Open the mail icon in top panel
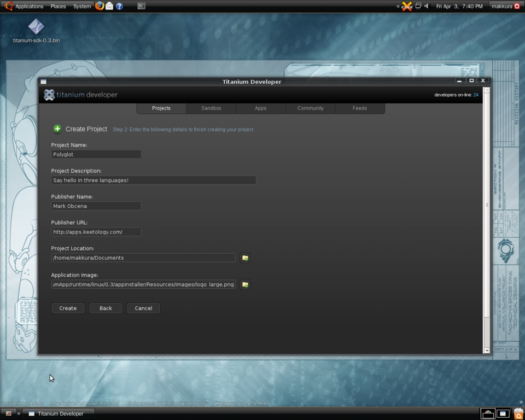 109,6
